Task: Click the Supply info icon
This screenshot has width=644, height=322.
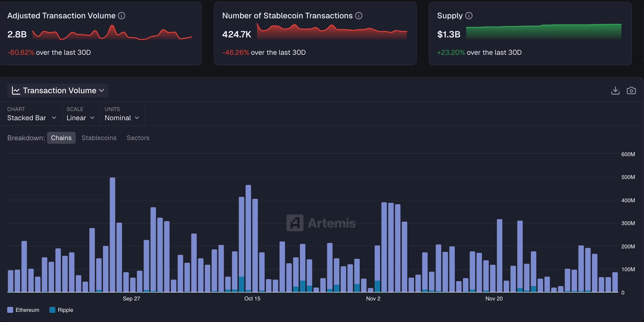Action: pos(469,15)
